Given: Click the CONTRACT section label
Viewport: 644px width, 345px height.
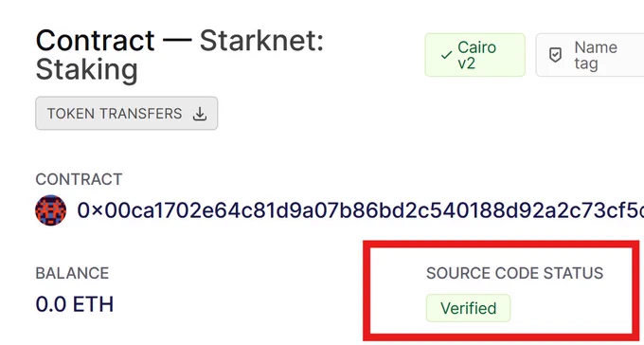Looking at the screenshot, I should (79, 179).
